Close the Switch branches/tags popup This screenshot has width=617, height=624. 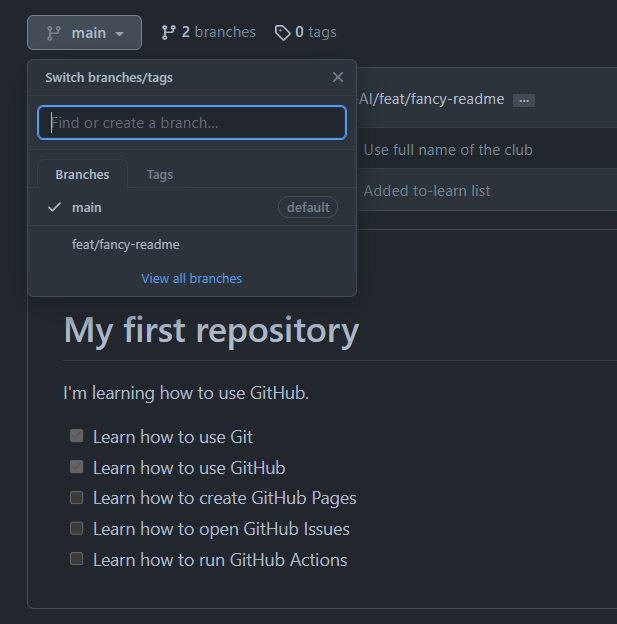click(x=338, y=77)
